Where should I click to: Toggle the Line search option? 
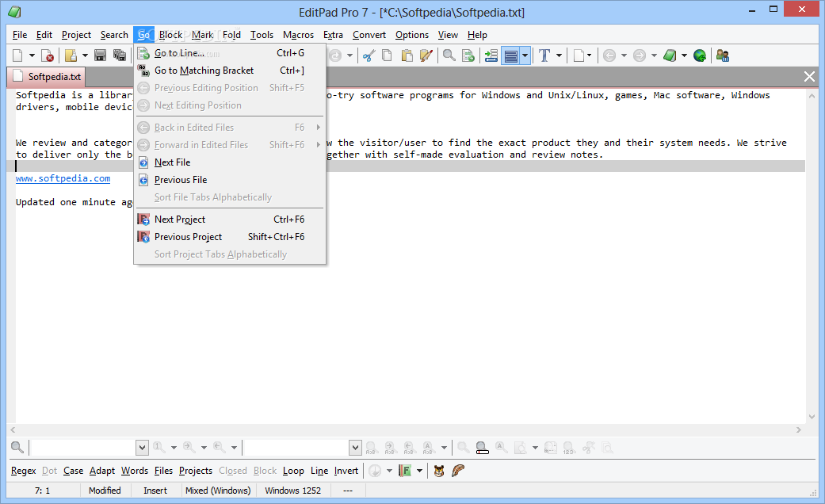[319, 471]
